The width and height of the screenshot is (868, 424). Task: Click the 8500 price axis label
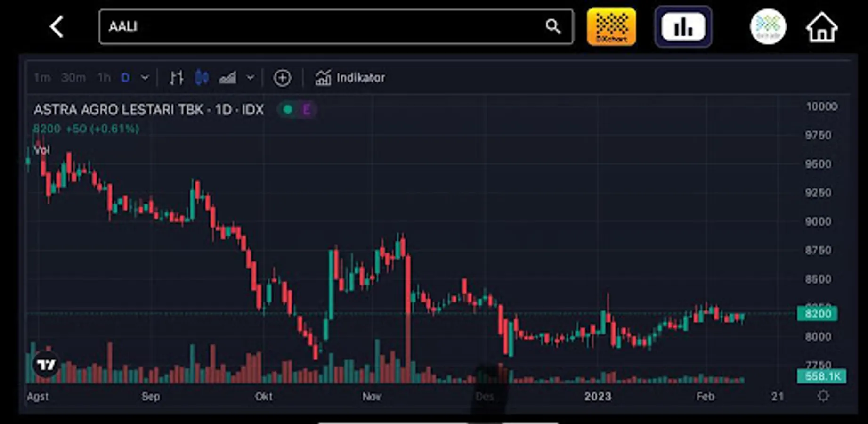click(818, 279)
